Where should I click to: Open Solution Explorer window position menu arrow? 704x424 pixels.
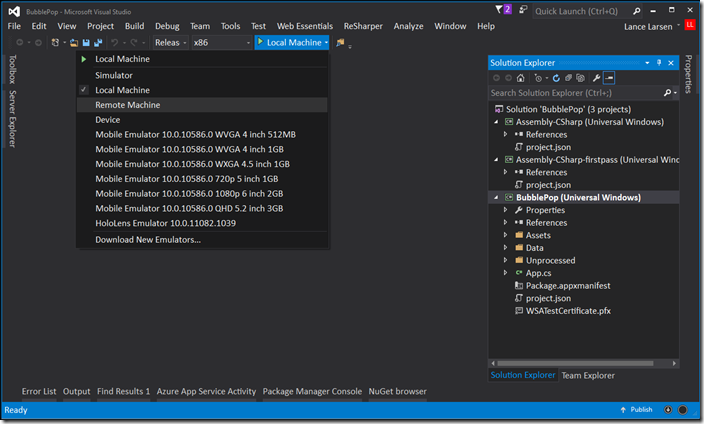(x=647, y=63)
